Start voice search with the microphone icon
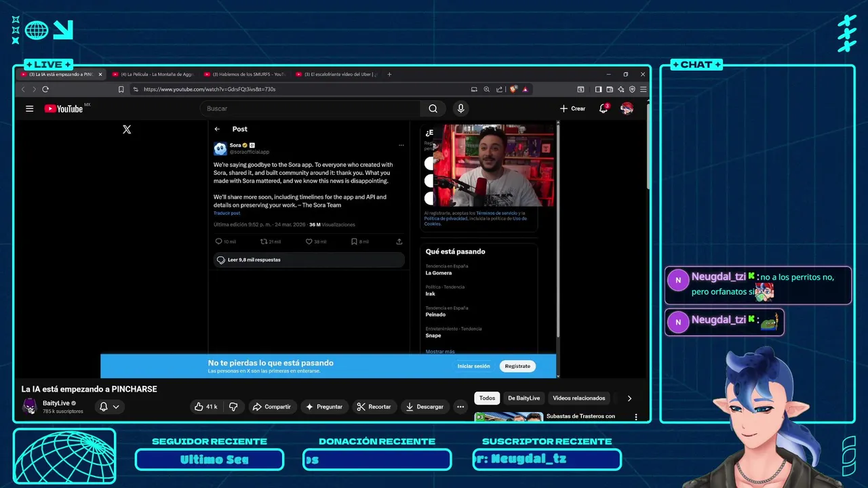Viewport: 868px width, 488px height. pyautogui.click(x=461, y=108)
